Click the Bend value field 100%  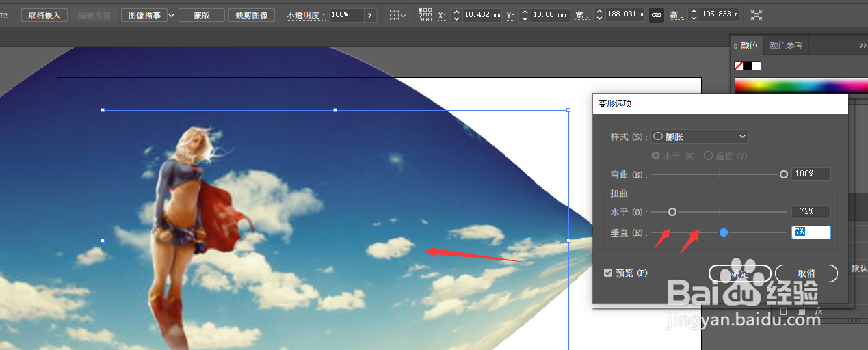(x=811, y=174)
